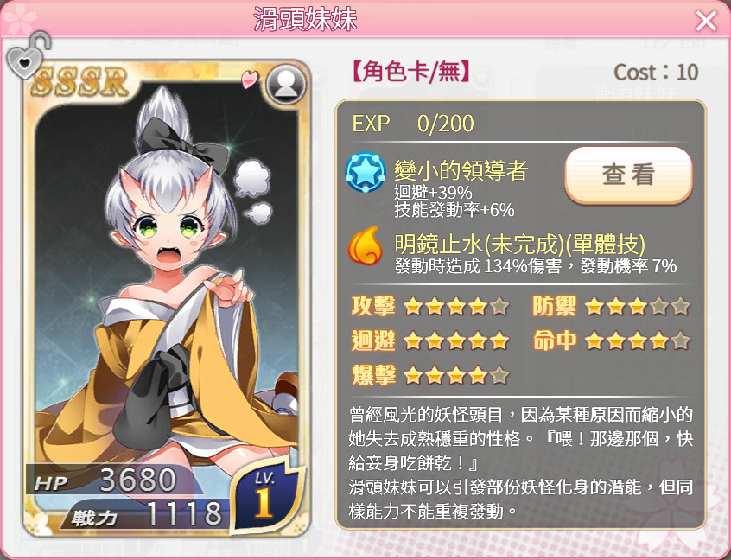Click the 迴避 star rating row
731x560 pixels.
(430, 340)
